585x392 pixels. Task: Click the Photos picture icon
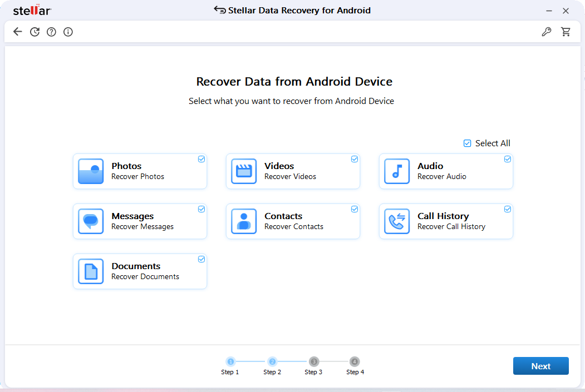pos(91,171)
